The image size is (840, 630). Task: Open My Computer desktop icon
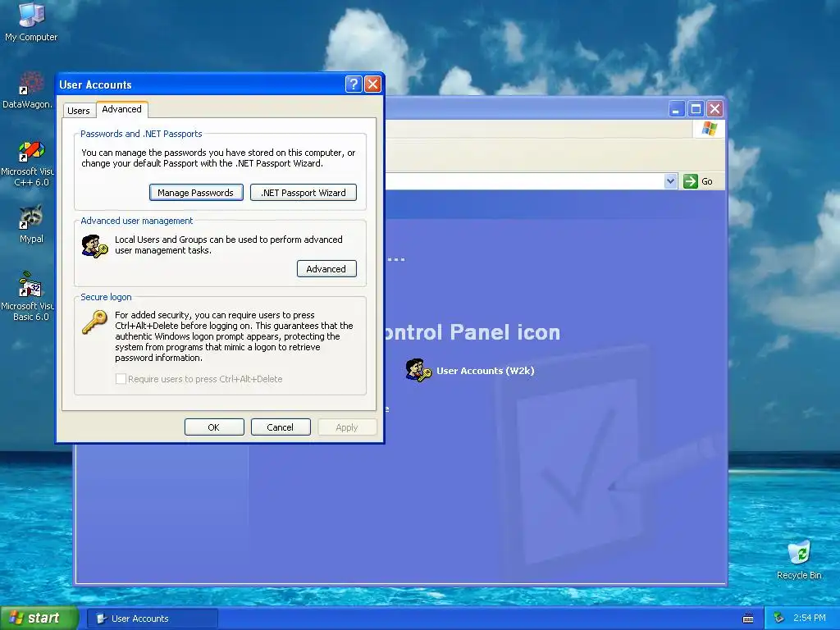coord(31,21)
